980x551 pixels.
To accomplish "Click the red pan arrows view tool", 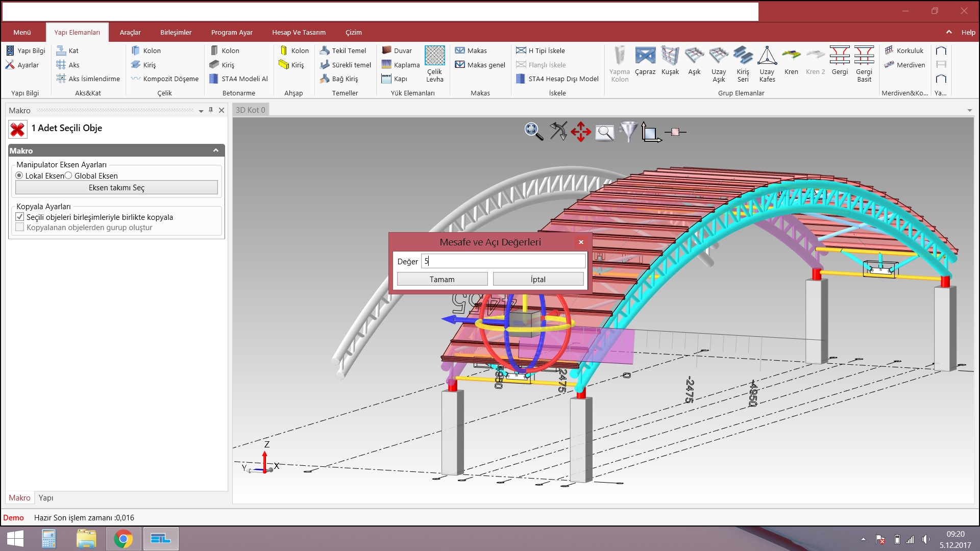I will tap(580, 132).
